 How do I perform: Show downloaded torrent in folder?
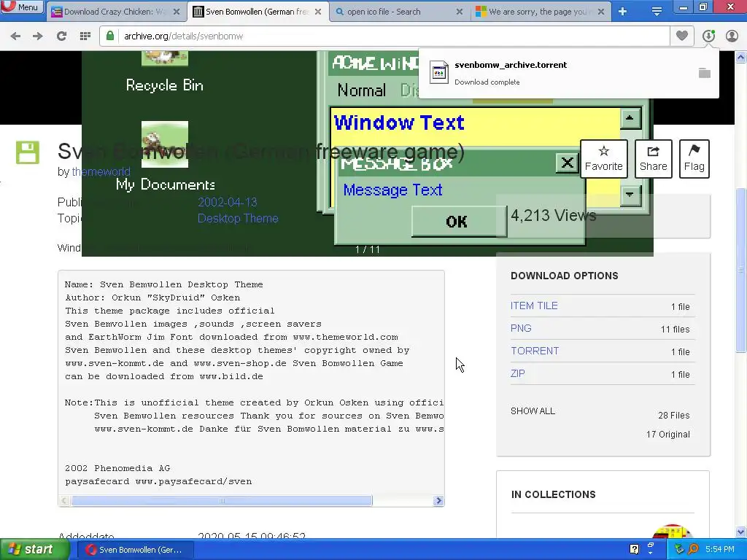click(704, 73)
